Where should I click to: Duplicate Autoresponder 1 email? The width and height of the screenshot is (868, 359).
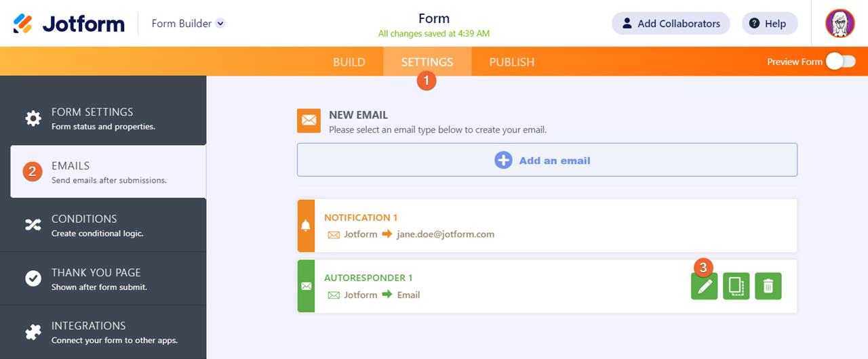point(736,287)
